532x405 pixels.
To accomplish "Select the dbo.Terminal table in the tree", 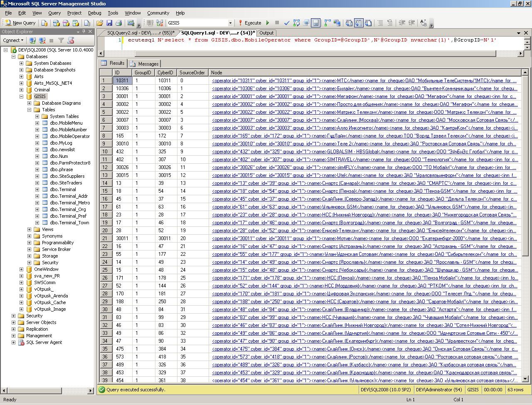I will point(63,189).
